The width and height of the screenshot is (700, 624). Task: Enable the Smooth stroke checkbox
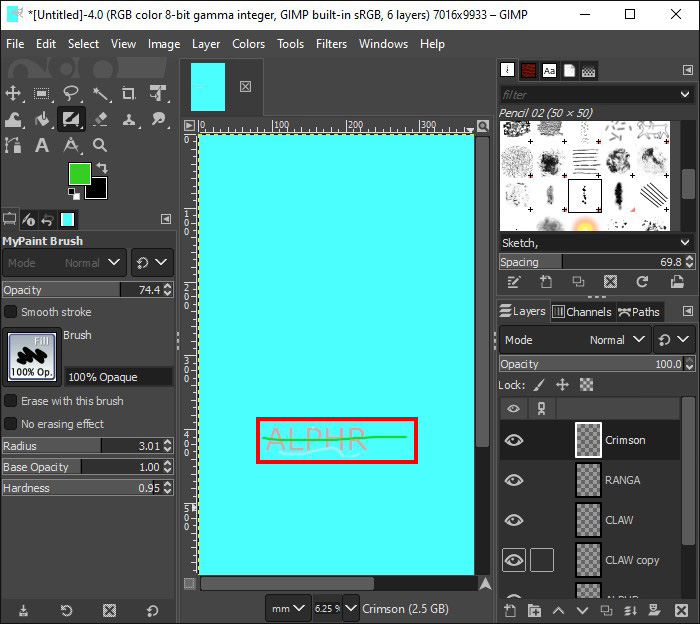pyautogui.click(x=11, y=312)
